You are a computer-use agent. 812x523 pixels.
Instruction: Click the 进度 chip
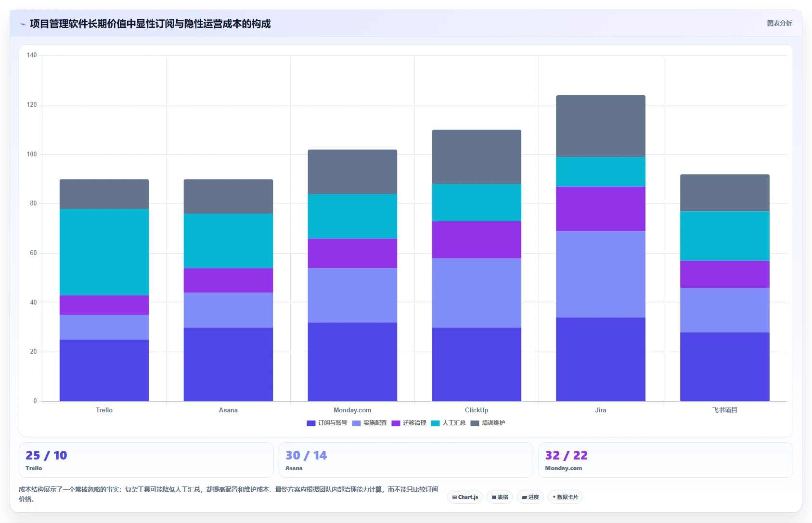(x=530, y=497)
